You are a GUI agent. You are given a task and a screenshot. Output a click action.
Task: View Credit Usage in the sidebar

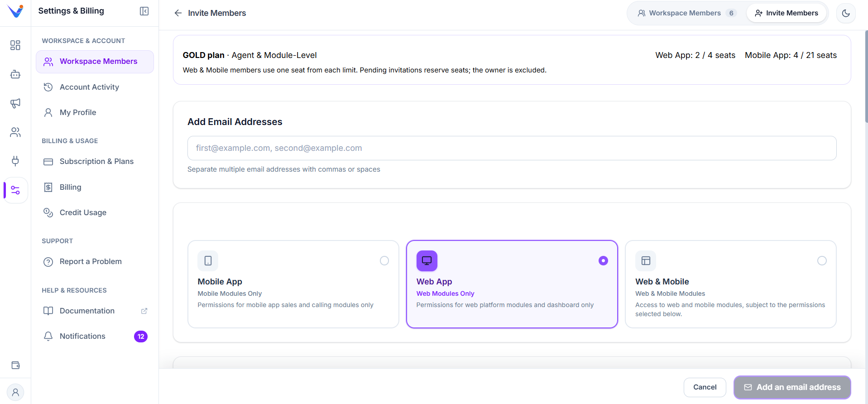95,212
